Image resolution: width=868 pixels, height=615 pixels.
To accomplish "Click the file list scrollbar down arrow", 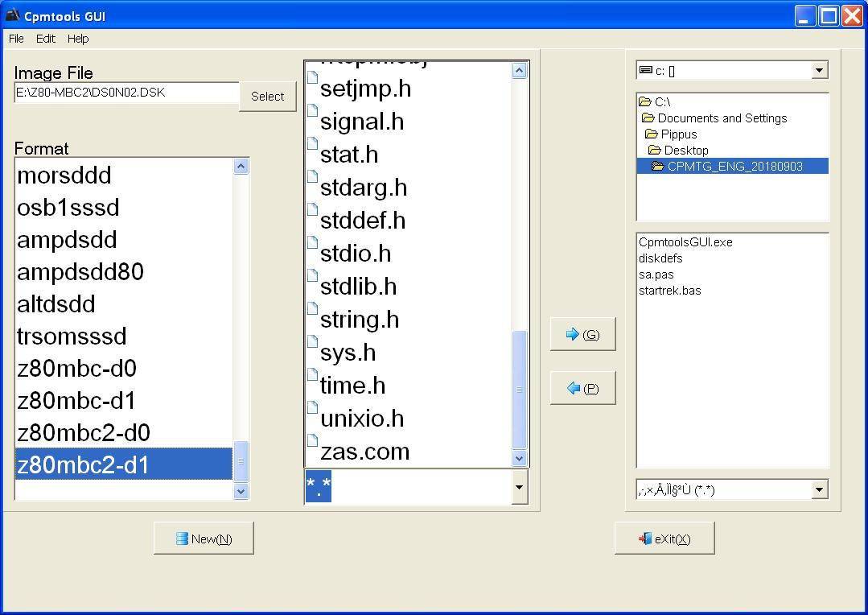I will click(519, 458).
